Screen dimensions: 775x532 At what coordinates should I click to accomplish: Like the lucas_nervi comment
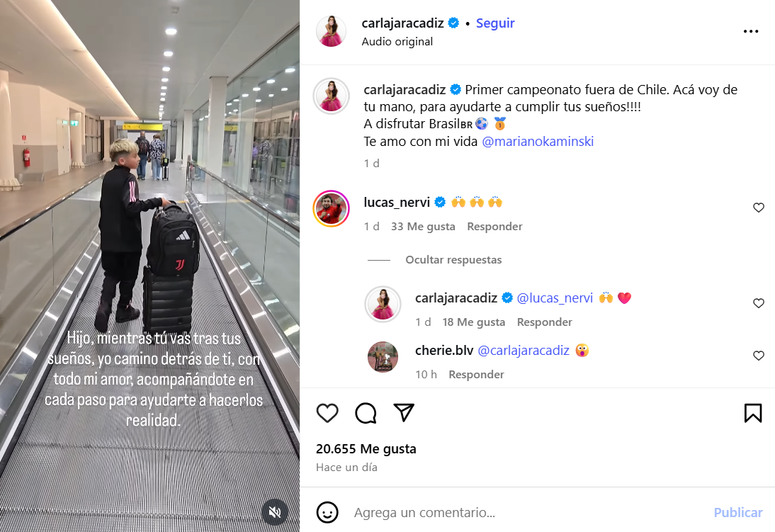pyautogui.click(x=759, y=208)
